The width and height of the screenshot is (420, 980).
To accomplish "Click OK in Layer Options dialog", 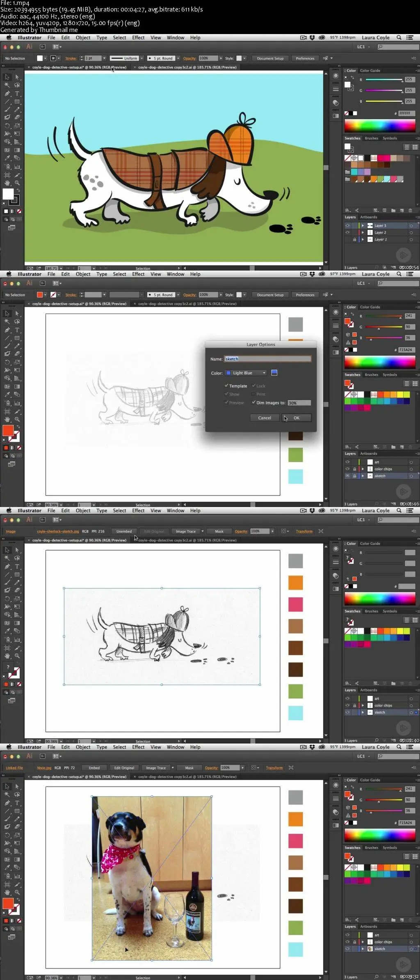I will coord(297,418).
